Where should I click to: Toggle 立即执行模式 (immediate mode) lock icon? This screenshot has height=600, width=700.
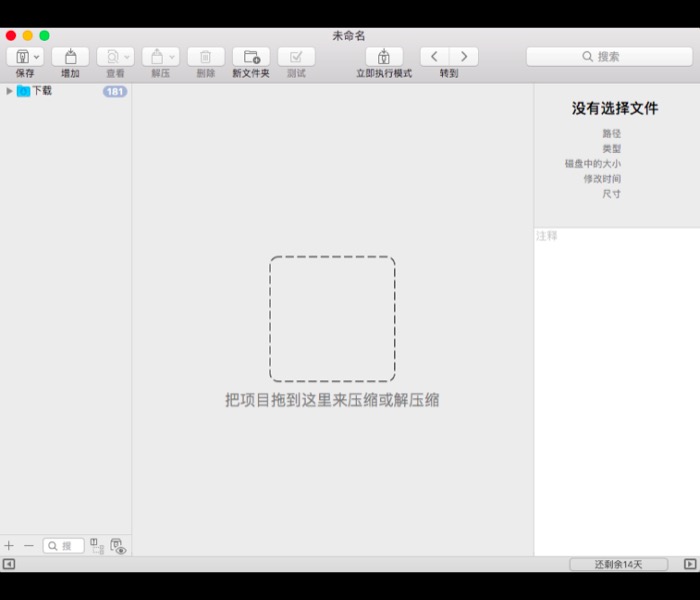pos(384,57)
